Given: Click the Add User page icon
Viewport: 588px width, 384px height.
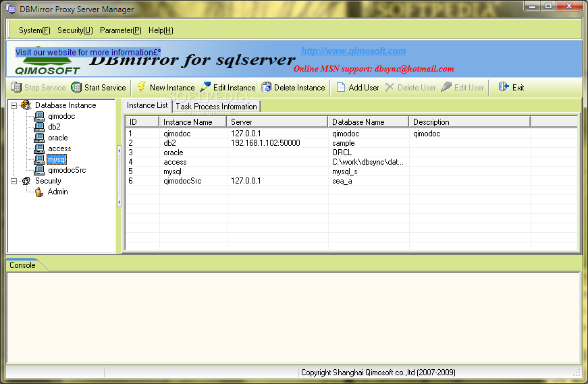Looking at the screenshot, I should coord(340,87).
